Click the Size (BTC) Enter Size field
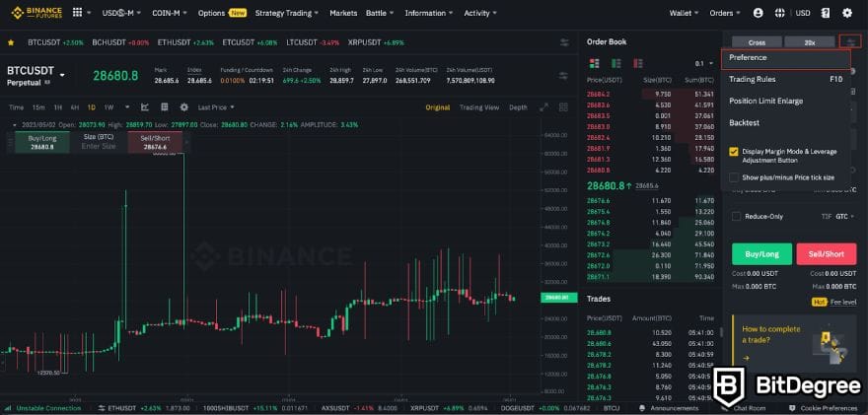Viewport: 868px width, 415px height. (x=99, y=142)
